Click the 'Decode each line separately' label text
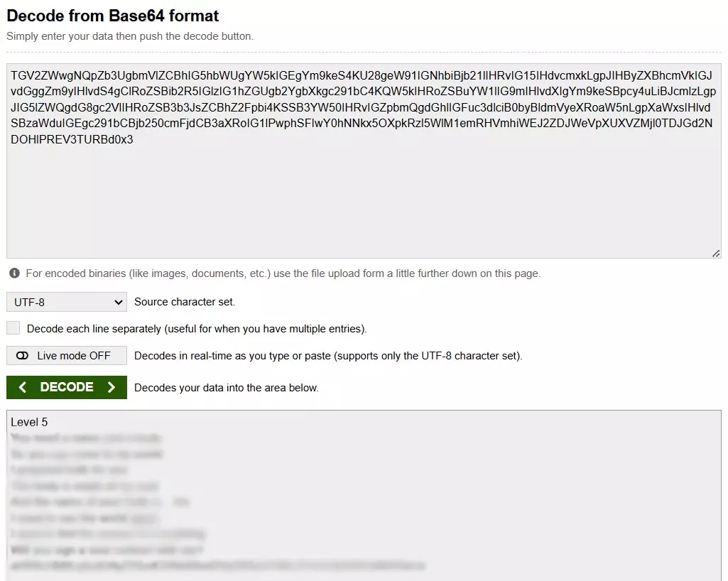728x581 pixels. tap(197, 329)
